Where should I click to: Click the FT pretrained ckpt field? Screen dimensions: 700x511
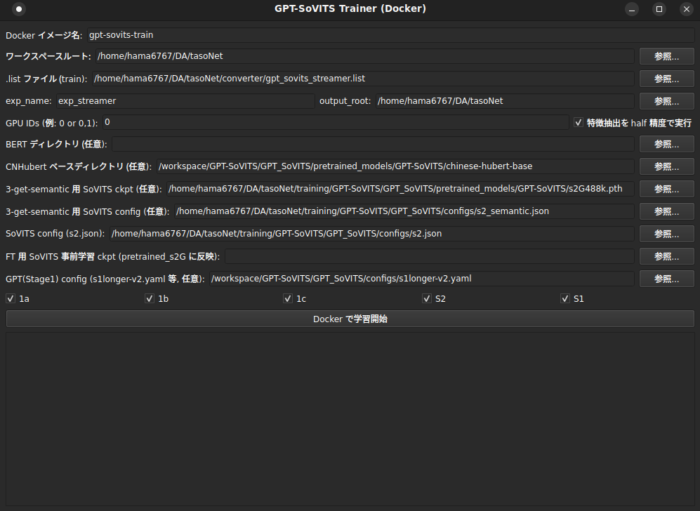[429, 256]
